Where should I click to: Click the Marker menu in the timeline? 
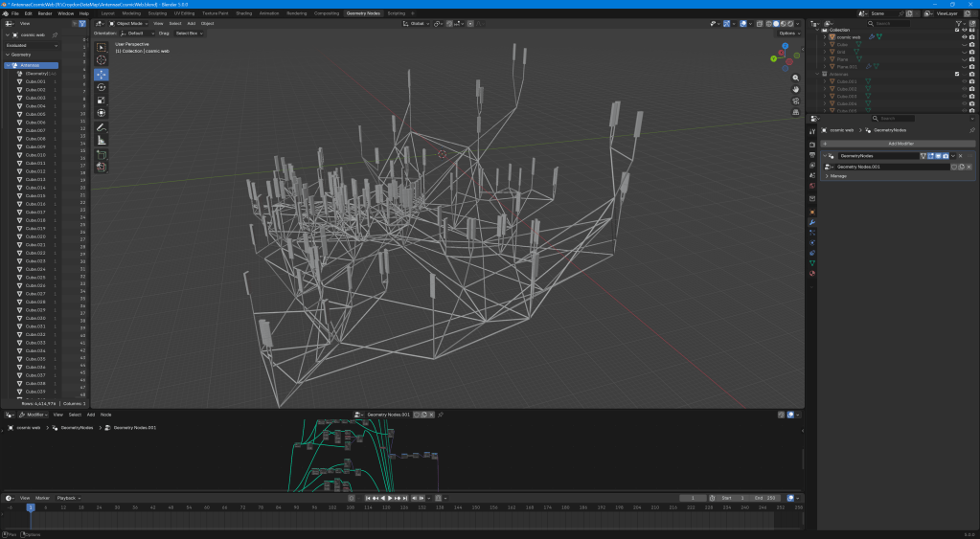[42, 498]
